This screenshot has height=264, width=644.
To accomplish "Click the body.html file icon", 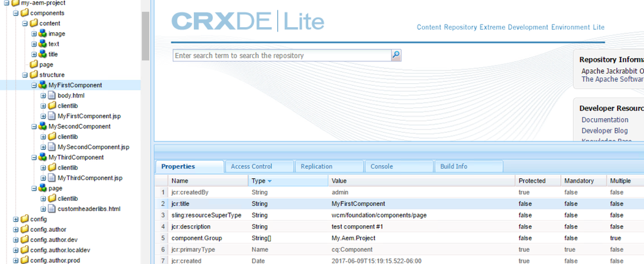I will tap(52, 96).
